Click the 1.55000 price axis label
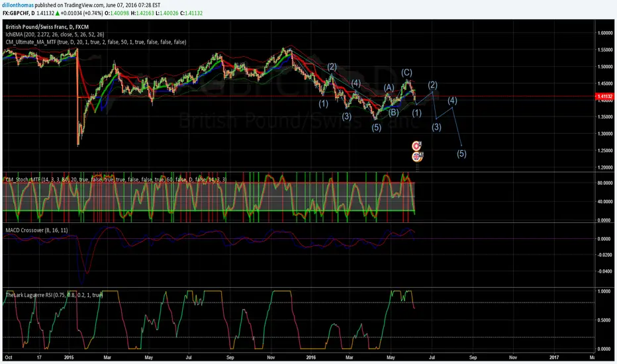 pyautogui.click(x=605, y=50)
